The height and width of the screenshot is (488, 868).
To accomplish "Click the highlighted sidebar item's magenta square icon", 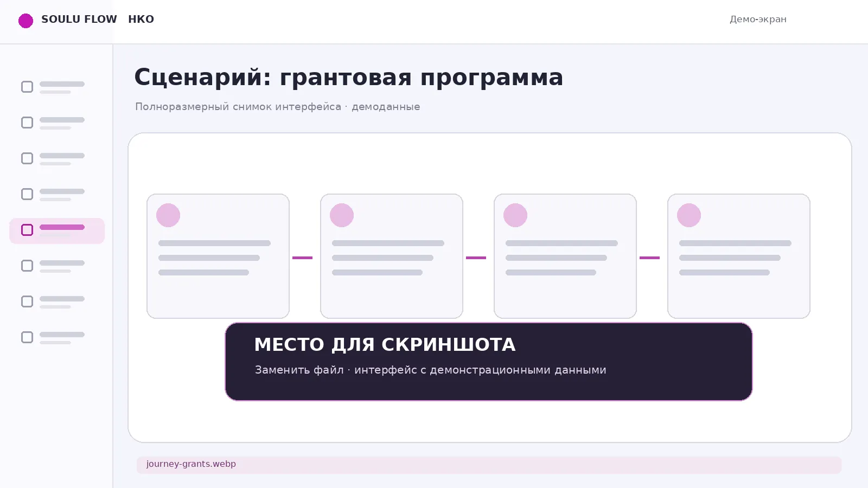I will click(x=27, y=230).
